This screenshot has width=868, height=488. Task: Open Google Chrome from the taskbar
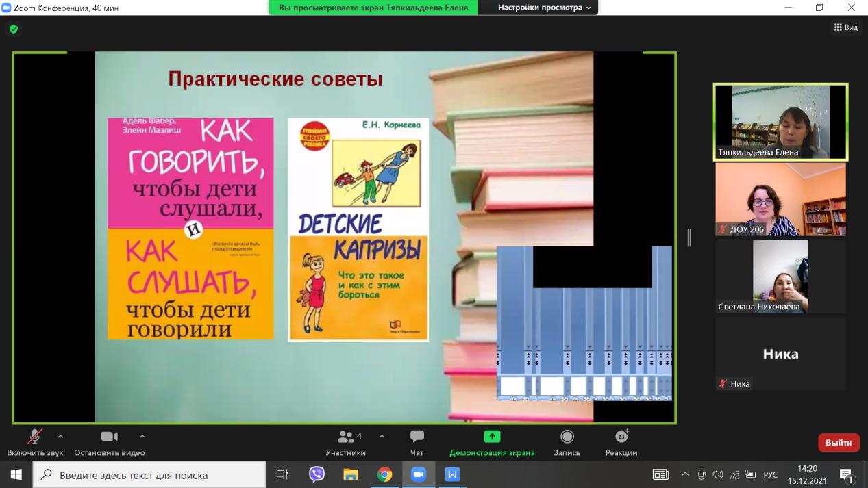click(384, 474)
